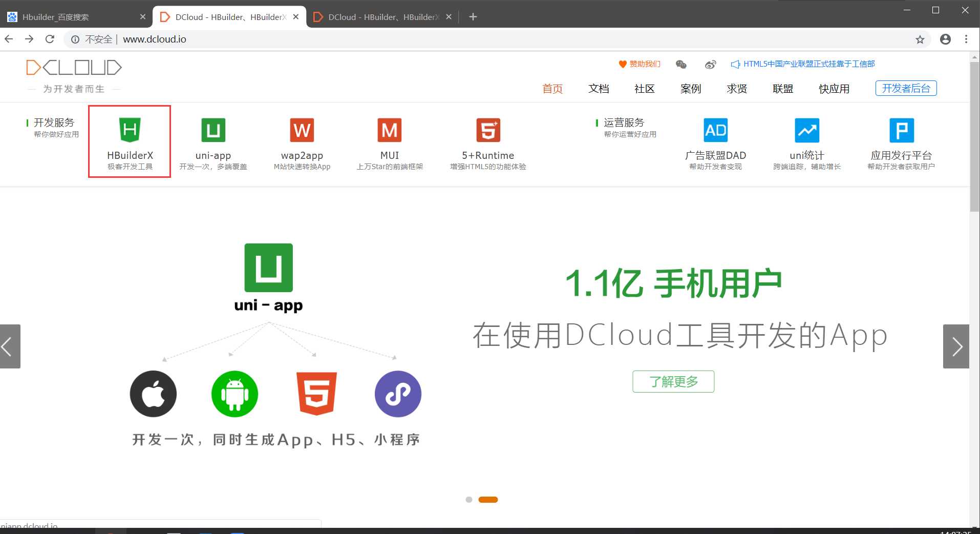Open the 快应用 nav item
The height and width of the screenshot is (534, 980).
tap(834, 89)
